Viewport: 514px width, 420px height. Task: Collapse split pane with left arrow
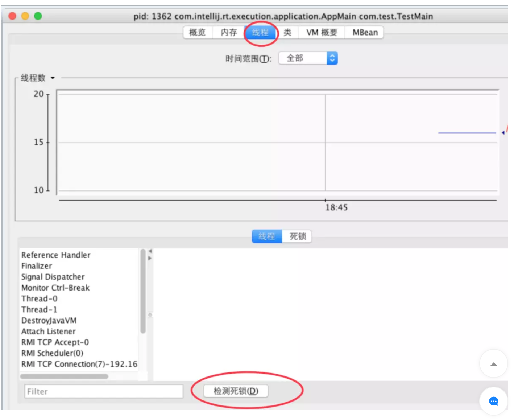point(150,251)
